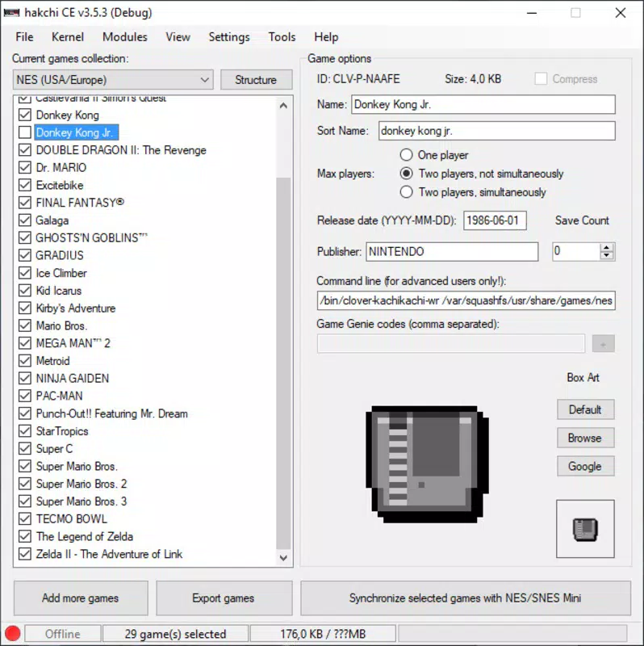The height and width of the screenshot is (646, 644).
Task: Click the Structure button
Action: click(256, 79)
